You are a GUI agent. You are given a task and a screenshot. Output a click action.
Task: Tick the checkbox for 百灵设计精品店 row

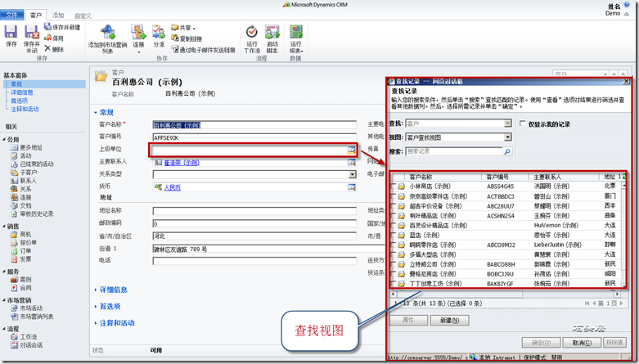(394, 226)
